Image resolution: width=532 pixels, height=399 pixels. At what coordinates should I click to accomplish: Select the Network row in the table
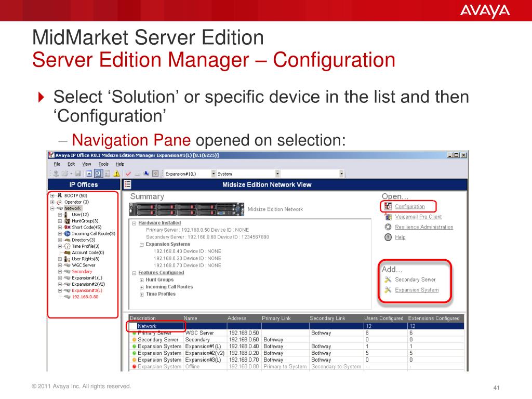296,326
